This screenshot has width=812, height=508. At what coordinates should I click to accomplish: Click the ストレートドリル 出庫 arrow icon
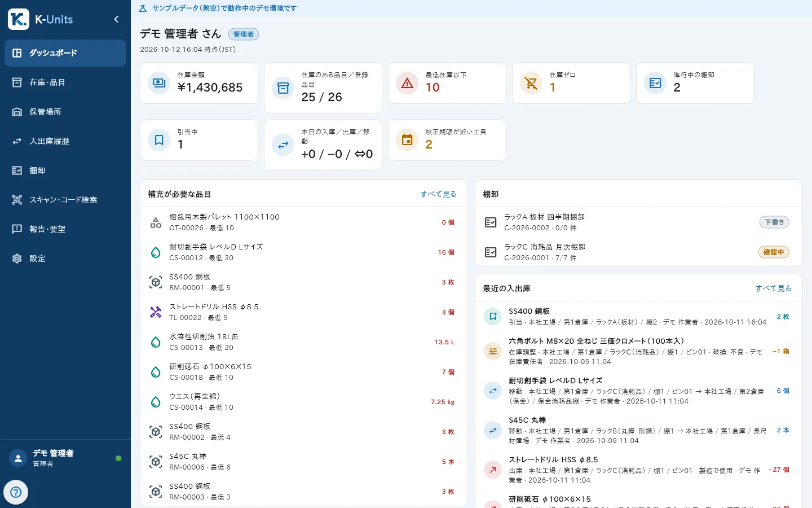pyautogui.click(x=493, y=470)
